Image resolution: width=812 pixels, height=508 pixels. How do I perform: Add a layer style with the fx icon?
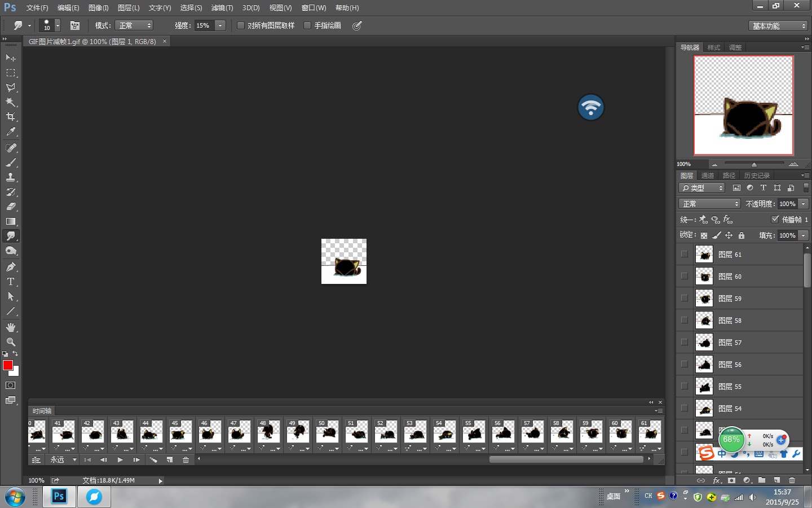pos(717,480)
